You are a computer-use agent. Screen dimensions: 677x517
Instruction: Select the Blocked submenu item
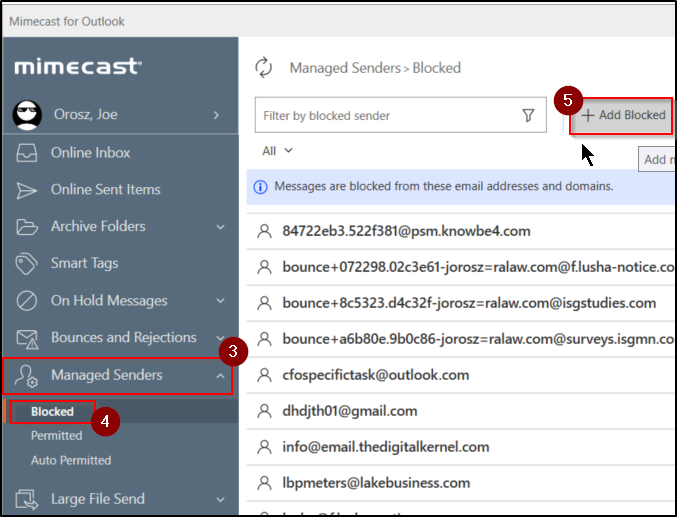click(x=52, y=411)
